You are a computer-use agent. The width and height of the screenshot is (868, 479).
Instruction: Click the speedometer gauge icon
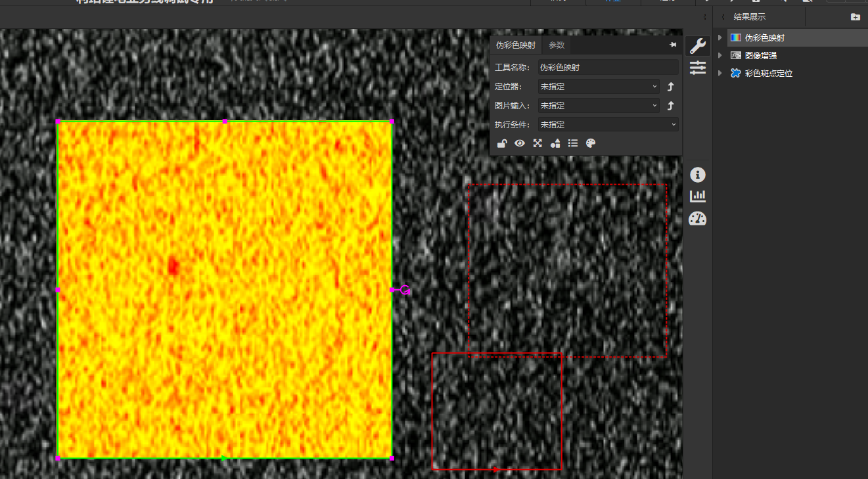click(x=697, y=219)
